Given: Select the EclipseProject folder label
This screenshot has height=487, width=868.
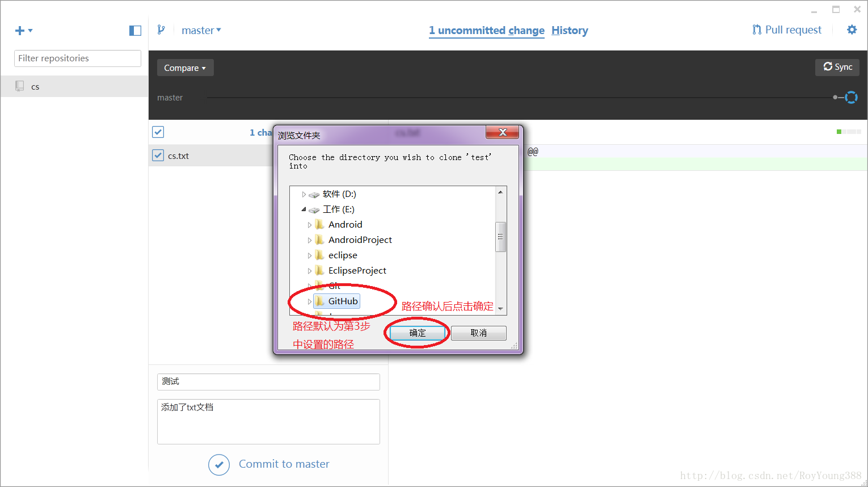Looking at the screenshot, I should point(357,271).
